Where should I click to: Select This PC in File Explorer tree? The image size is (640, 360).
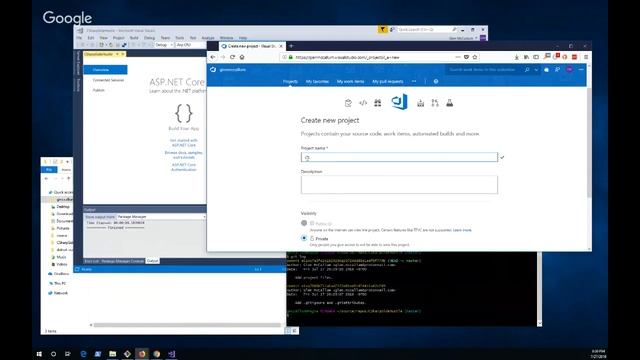click(x=60, y=283)
